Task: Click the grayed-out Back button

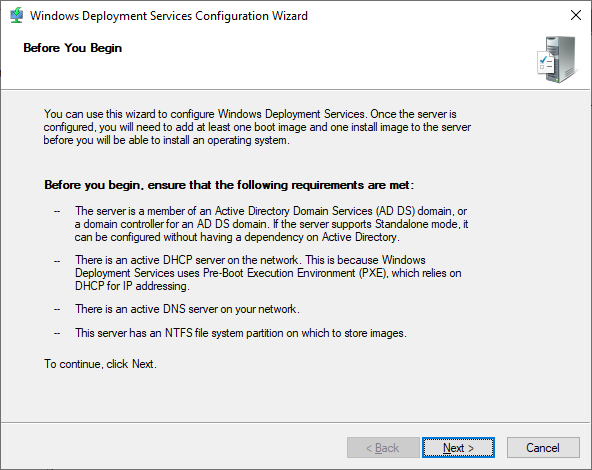Action: point(383,448)
